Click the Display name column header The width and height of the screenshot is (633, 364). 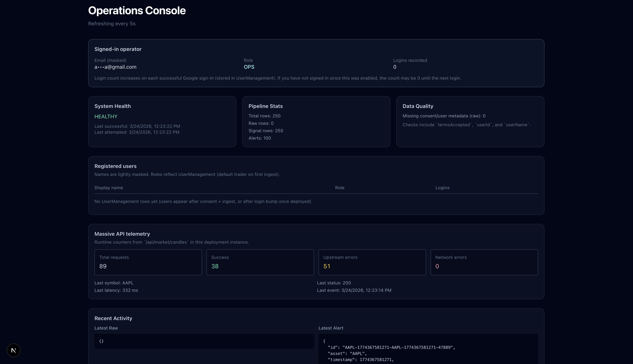[x=109, y=188]
